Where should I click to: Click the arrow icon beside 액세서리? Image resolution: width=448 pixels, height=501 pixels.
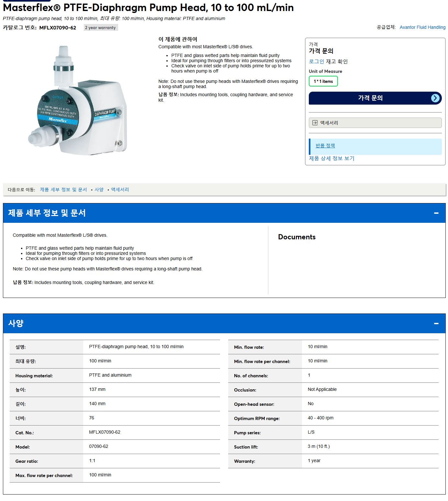(315, 123)
